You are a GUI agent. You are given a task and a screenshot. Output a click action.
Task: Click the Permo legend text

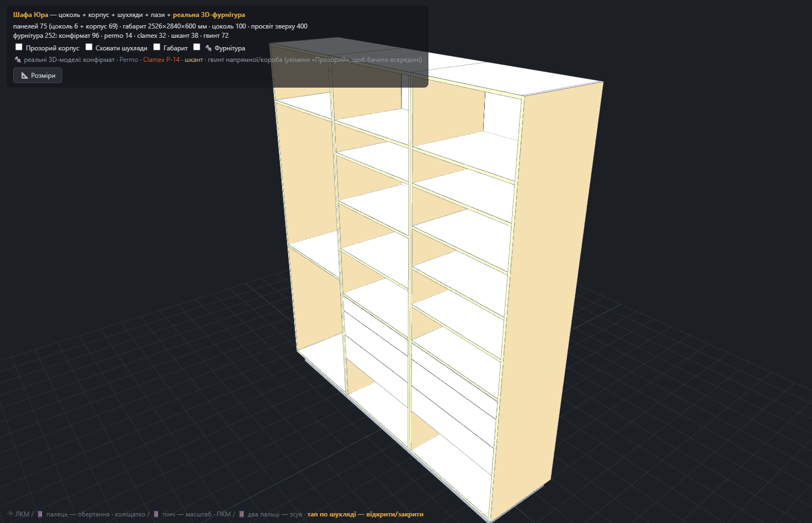[x=129, y=60]
